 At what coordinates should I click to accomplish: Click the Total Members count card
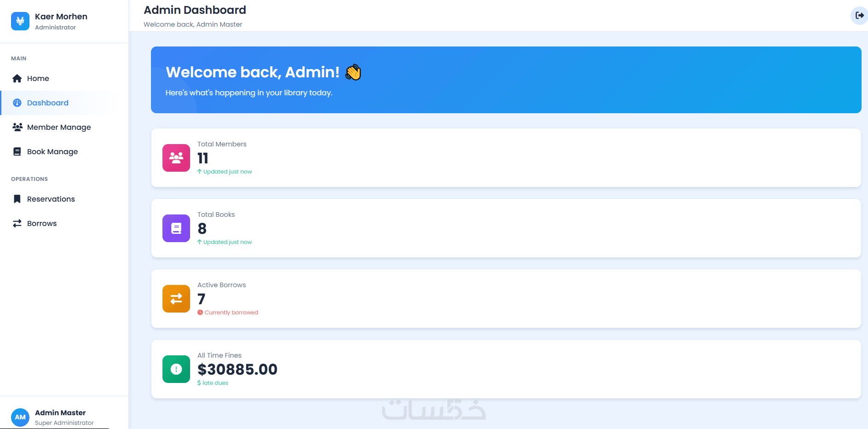506,158
